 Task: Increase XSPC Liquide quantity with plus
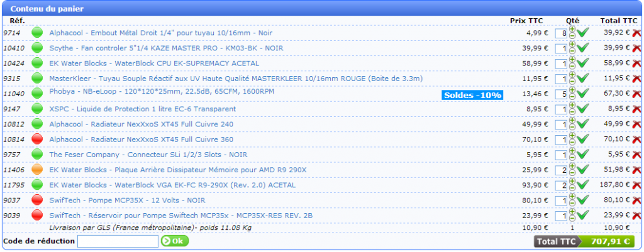[x=572, y=106]
